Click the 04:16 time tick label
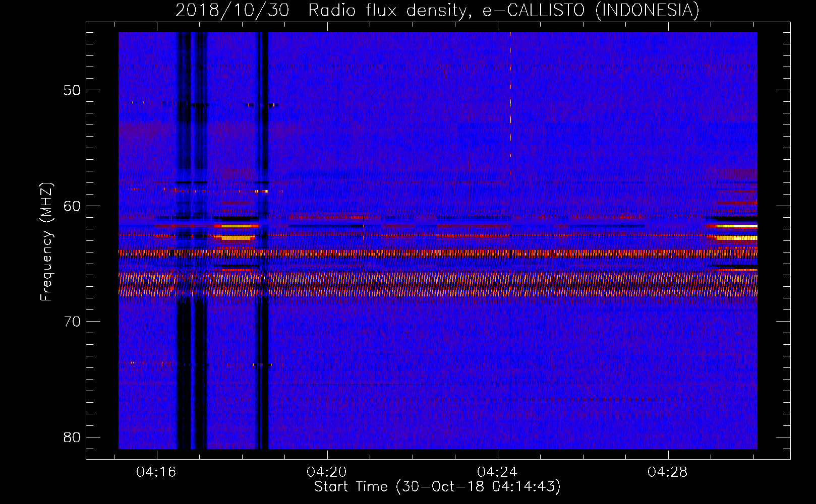The image size is (816, 504). tap(156, 472)
